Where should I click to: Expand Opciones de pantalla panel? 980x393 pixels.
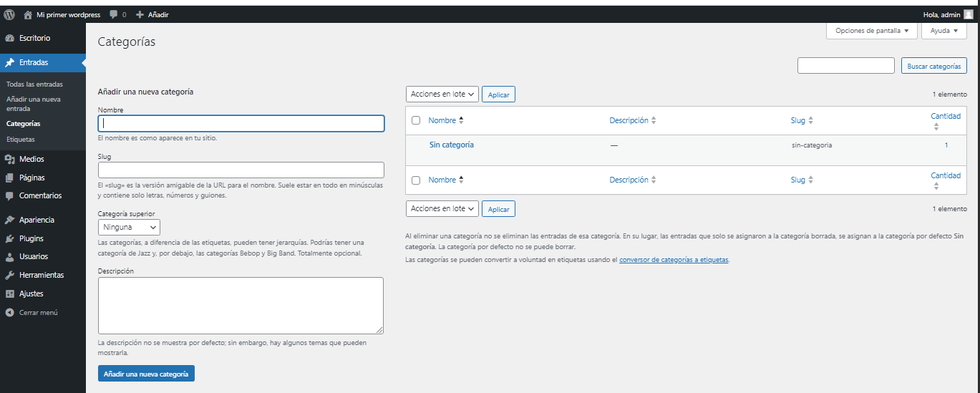(871, 31)
